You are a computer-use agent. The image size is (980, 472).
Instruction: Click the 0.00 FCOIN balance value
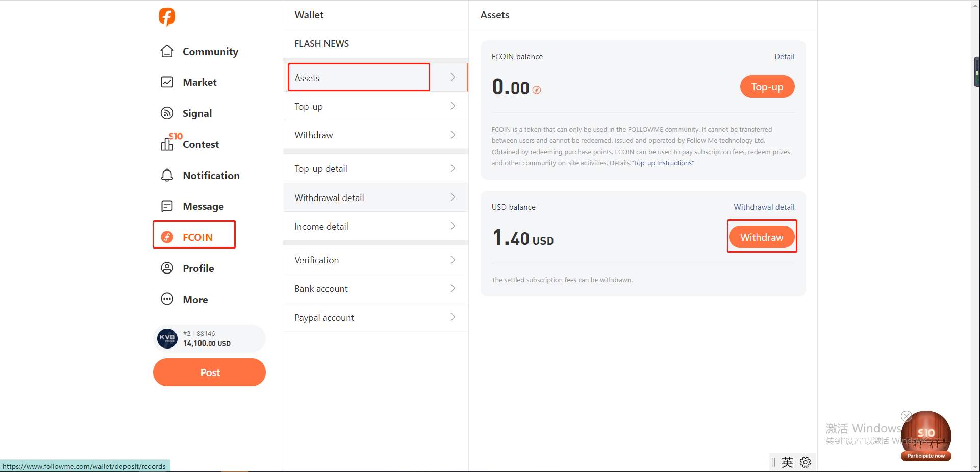(x=511, y=87)
